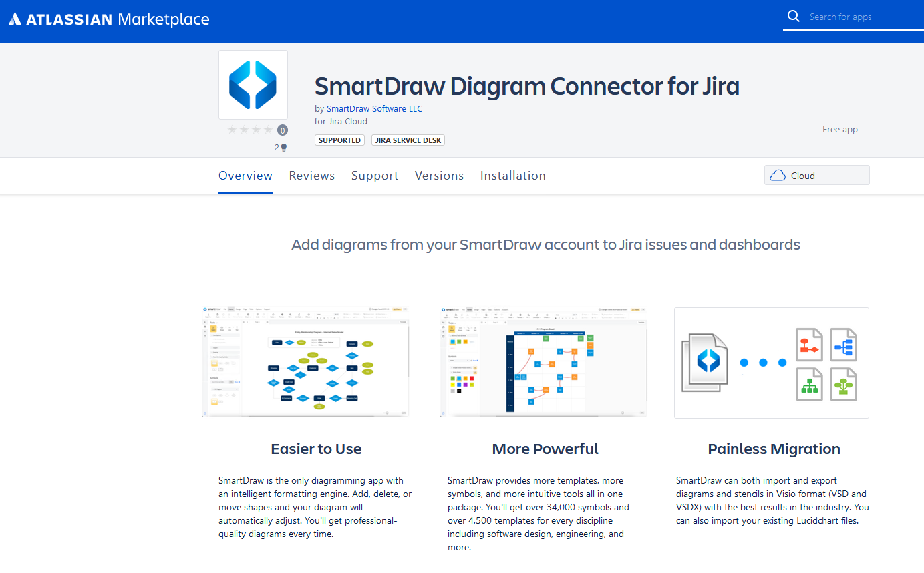Select the SmartDraw Diagram Connector app icon
The height and width of the screenshot is (573, 924).
coord(253,84)
